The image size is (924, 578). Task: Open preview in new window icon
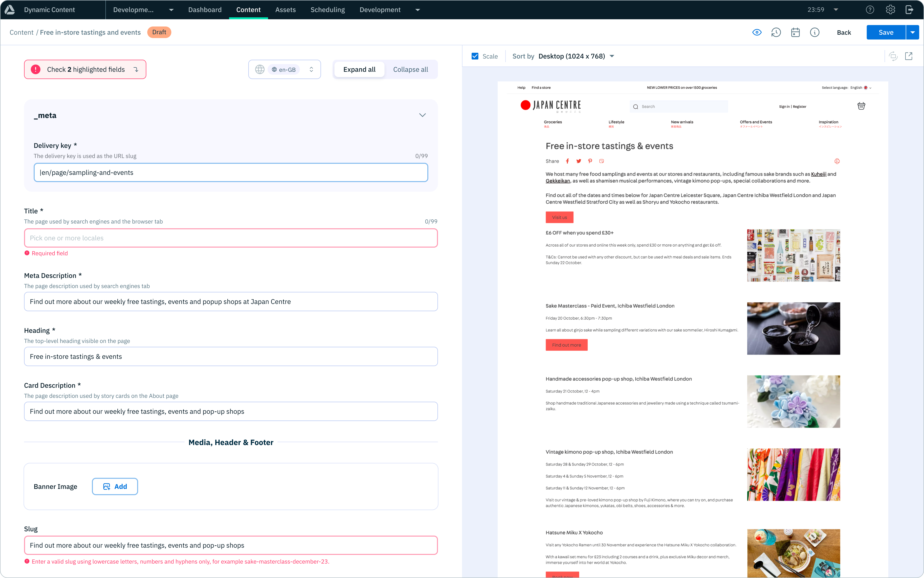pyautogui.click(x=909, y=56)
